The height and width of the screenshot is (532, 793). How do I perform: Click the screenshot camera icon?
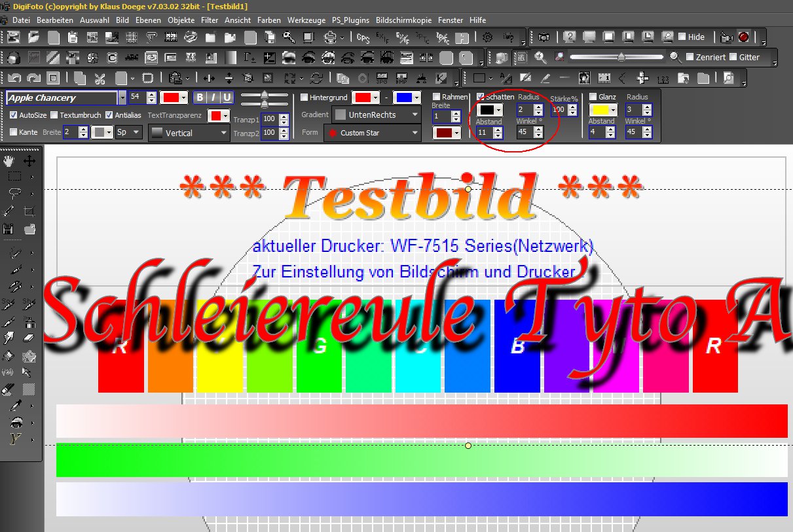(x=544, y=37)
